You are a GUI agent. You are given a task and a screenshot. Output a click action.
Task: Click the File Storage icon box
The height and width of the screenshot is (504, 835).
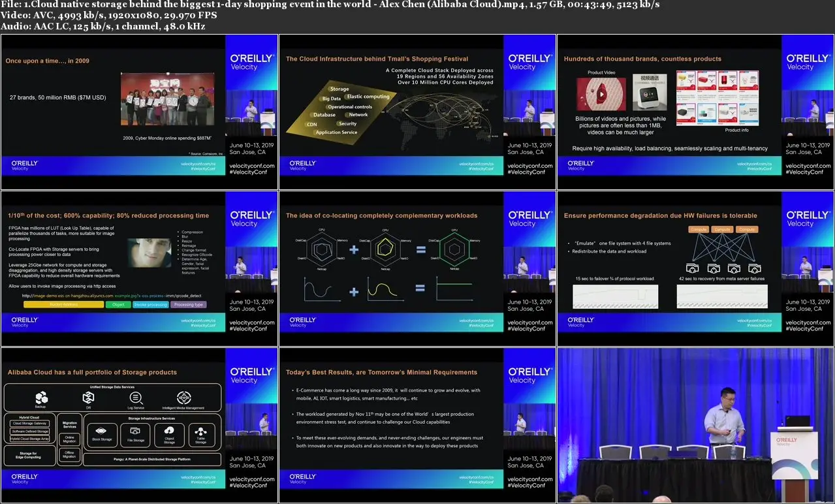[135, 435]
